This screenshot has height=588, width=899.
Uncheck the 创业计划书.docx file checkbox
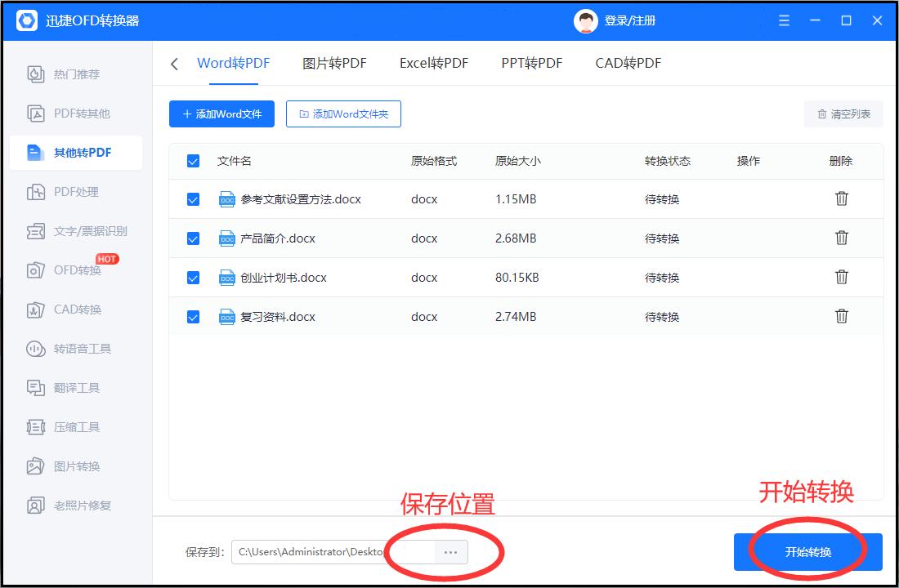click(193, 277)
